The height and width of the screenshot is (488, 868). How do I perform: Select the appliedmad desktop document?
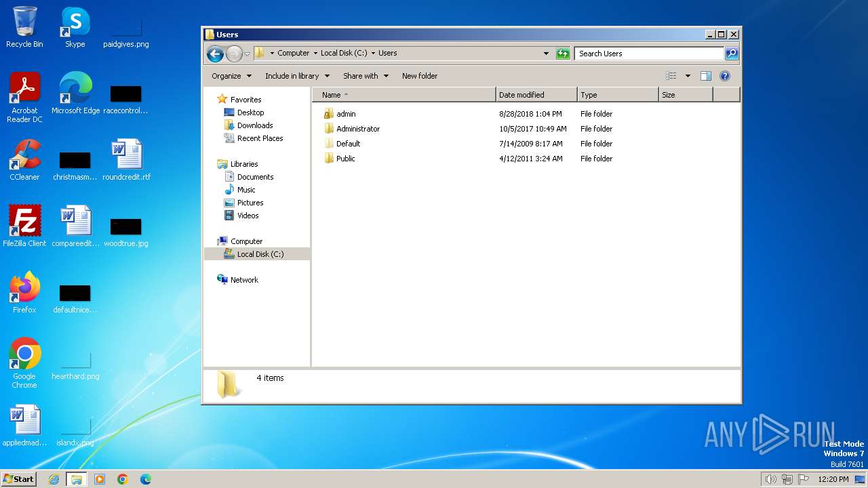(x=24, y=426)
